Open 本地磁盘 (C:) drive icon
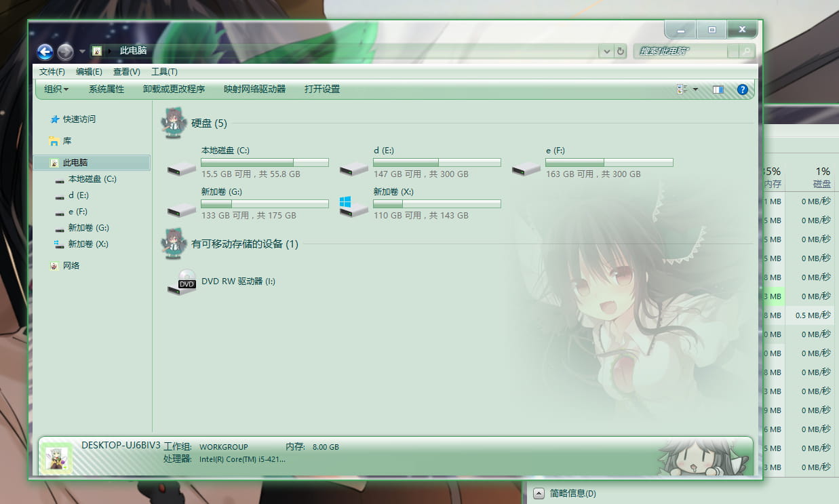The height and width of the screenshot is (504, 839). [x=181, y=169]
